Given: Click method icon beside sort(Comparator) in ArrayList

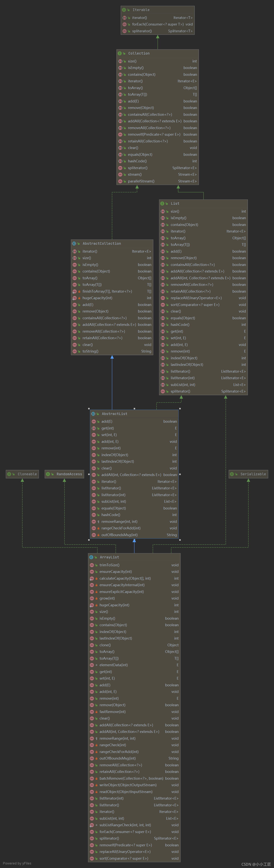Looking at the screenshot, I should tap(92, 859).
